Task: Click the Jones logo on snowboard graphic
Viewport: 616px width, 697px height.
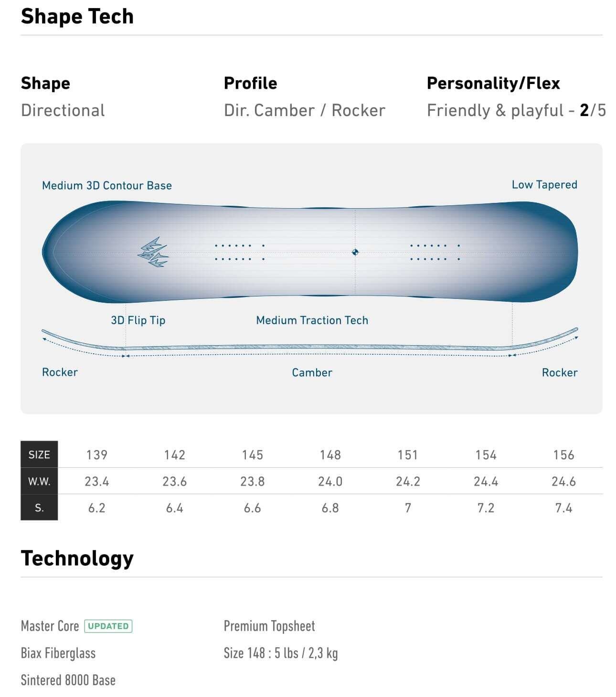Action: [153, 252]
